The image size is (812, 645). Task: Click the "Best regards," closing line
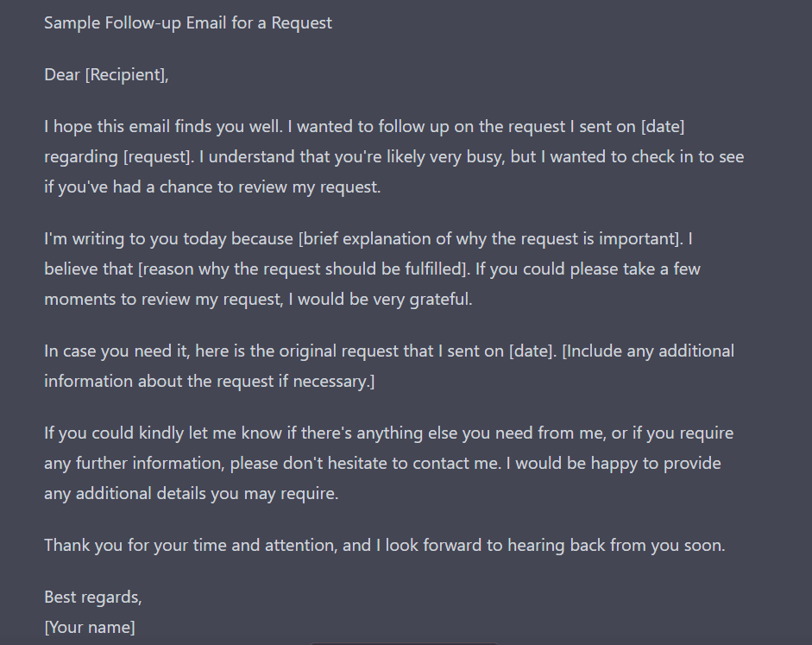(92, 597)
